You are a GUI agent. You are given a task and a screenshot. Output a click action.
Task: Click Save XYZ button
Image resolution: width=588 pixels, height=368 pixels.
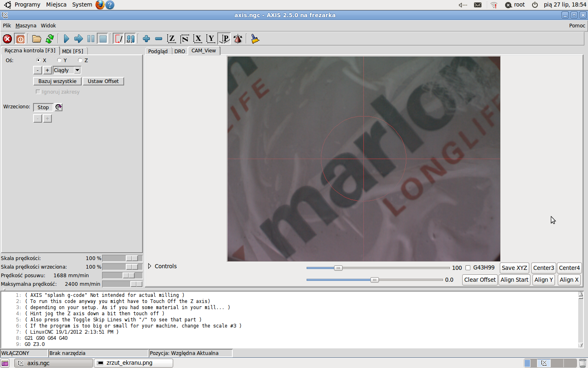[514, 268]
